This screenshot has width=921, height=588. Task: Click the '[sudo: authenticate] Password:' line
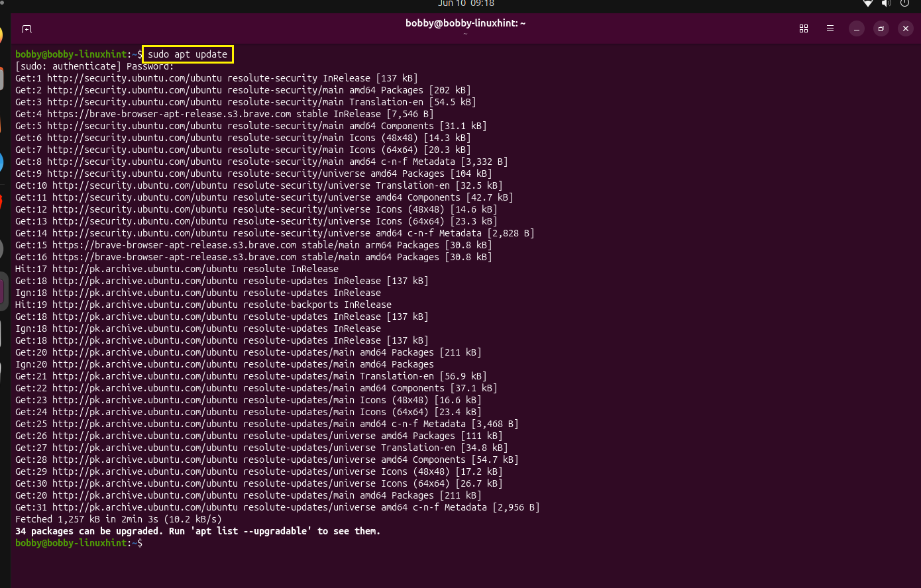(95, 66)
